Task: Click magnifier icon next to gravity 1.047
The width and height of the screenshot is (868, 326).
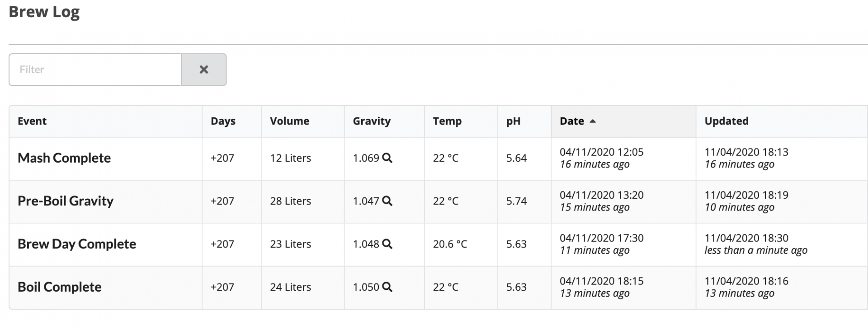Action: click(387, 201)
